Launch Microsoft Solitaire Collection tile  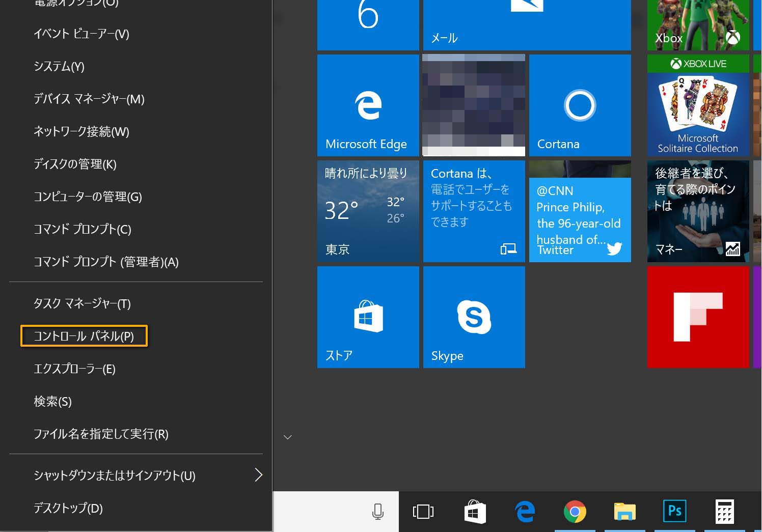point(698,105)
